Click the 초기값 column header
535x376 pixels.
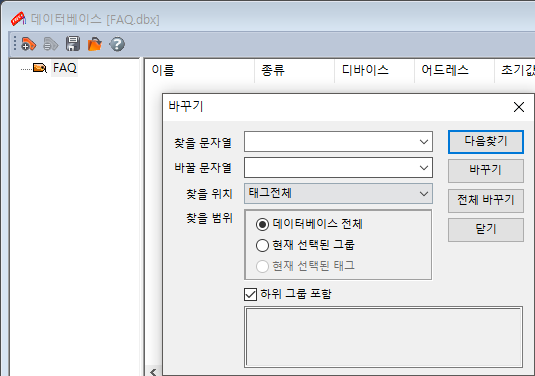(515, 70)
